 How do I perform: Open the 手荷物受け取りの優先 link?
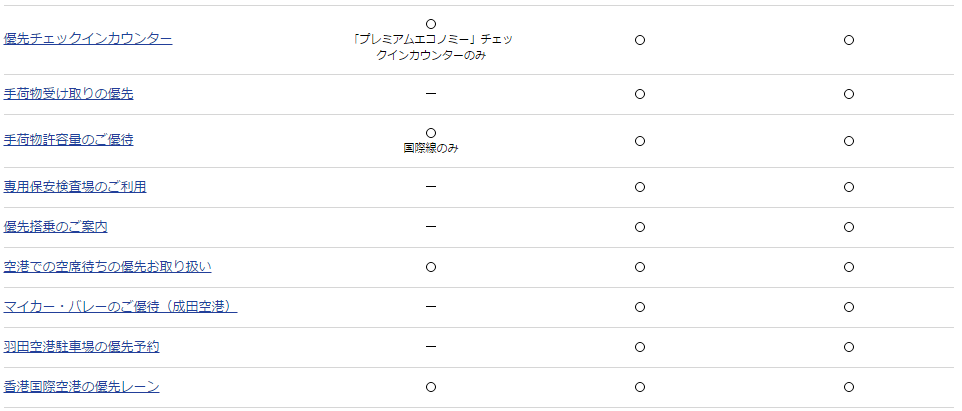tap(68, 94)
